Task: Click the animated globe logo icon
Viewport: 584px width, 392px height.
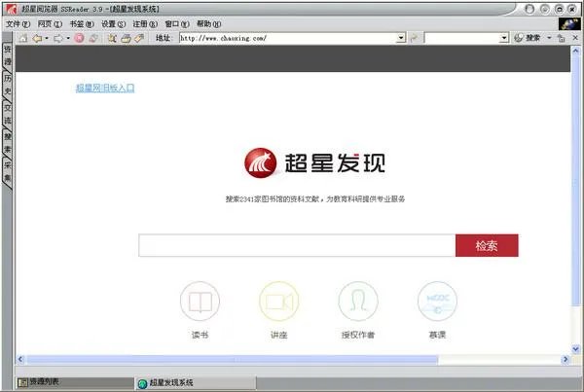Action: pos(569,23)
